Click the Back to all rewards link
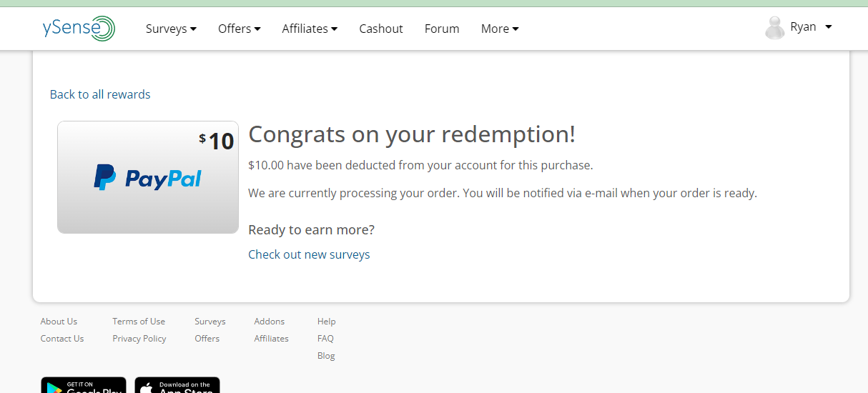The height and width of the screenshot is (393, 868). (x=100, y=94)
